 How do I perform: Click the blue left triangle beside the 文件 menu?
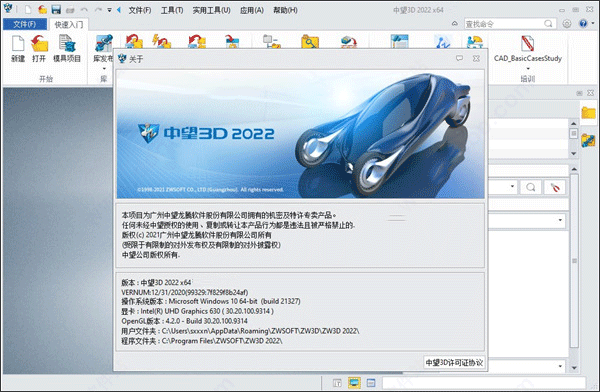pyautogui.click(x=119, y=10)
